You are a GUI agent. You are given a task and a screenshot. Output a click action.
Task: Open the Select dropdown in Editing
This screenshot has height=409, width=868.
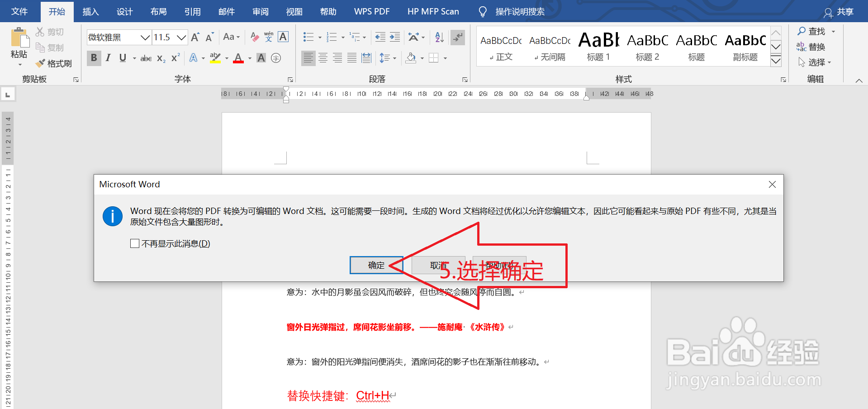(815, 62)
